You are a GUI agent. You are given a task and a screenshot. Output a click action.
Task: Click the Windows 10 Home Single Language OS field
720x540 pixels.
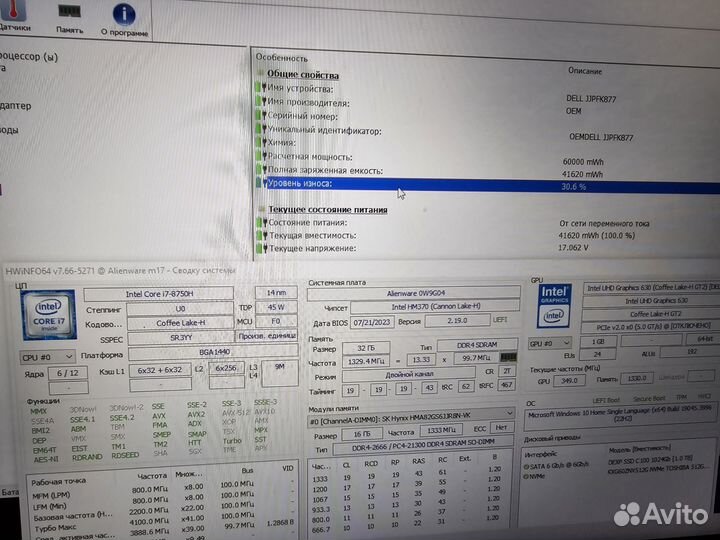coord(621,416)
